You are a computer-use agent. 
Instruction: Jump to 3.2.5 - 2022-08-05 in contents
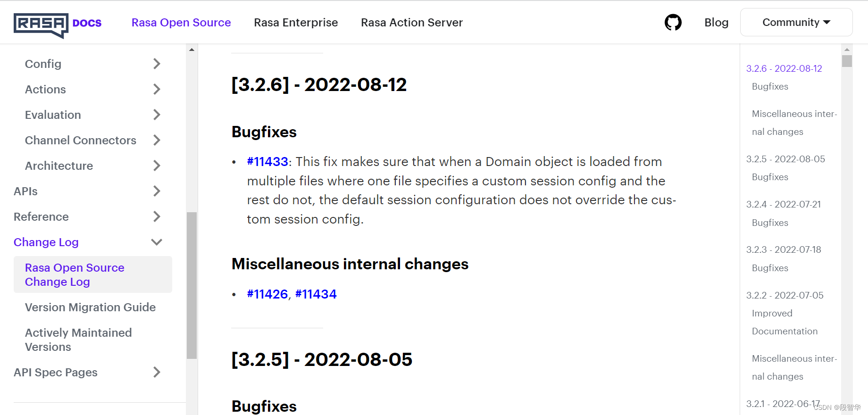point(785,159)
